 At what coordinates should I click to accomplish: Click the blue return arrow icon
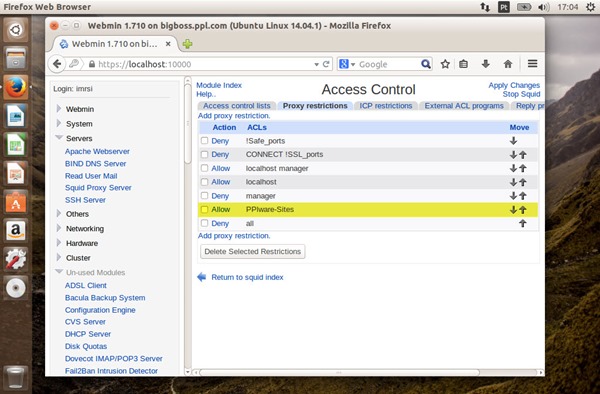pyautogui.click(x=202, y=277)
